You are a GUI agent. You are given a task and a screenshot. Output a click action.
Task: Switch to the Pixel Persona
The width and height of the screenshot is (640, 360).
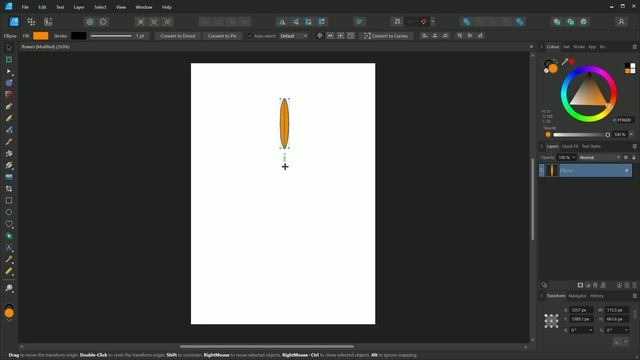[31, 22]
